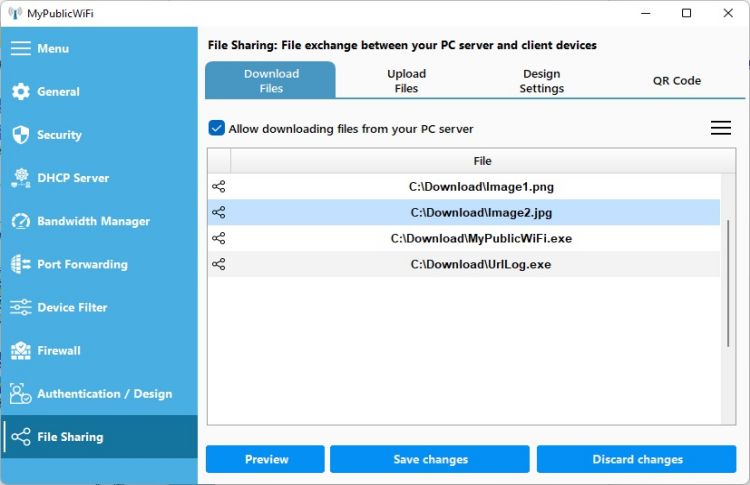
Task: Open the Design Settings tab
Action: tap(541, 80)
